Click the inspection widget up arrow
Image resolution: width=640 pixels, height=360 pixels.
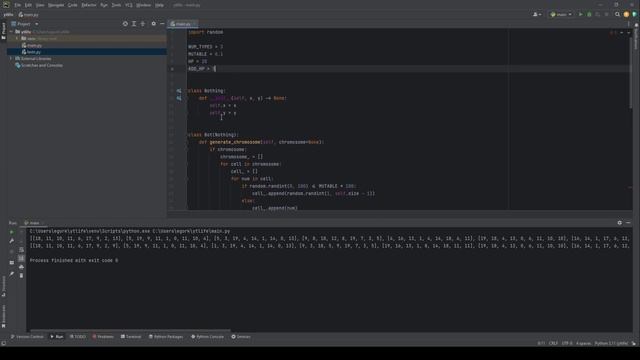[x=622, y=33]
